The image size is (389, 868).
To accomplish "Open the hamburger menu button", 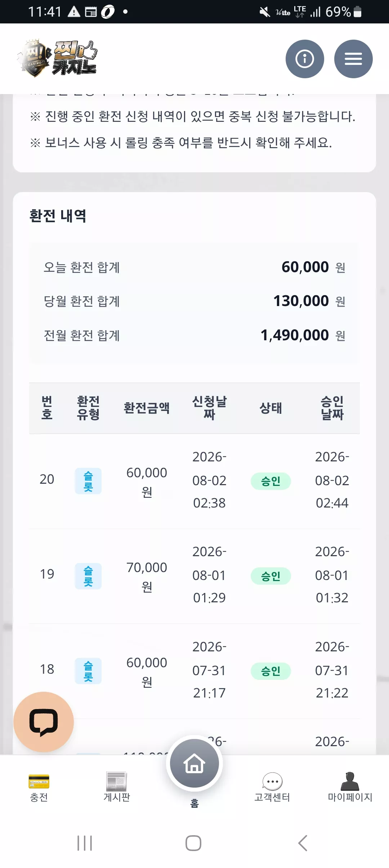I will pos(353,59).
